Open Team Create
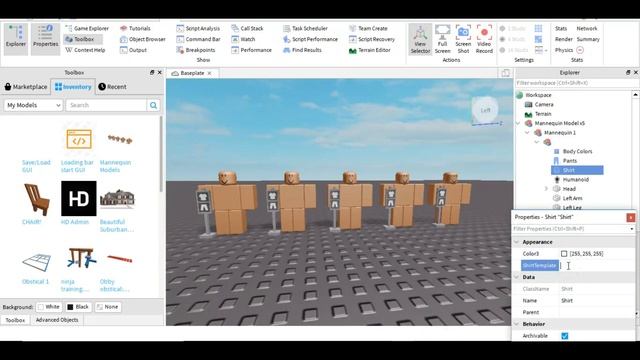640x360 pixels. (368, 28)
